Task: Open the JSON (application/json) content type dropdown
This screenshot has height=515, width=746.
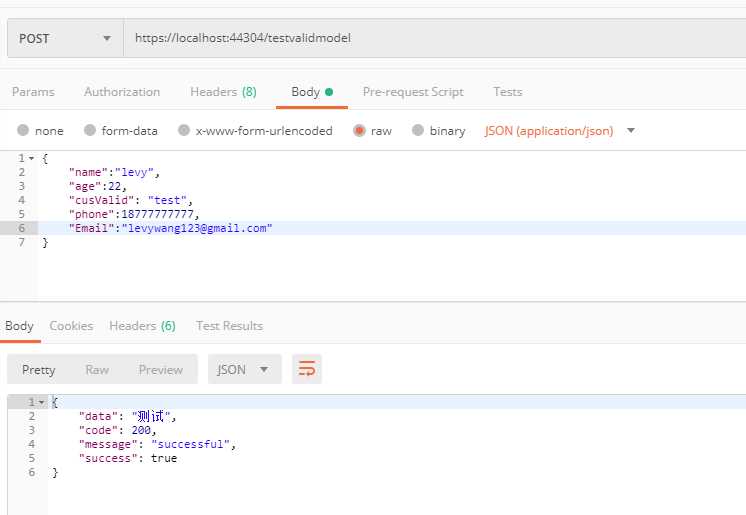Action: [560, 130]
